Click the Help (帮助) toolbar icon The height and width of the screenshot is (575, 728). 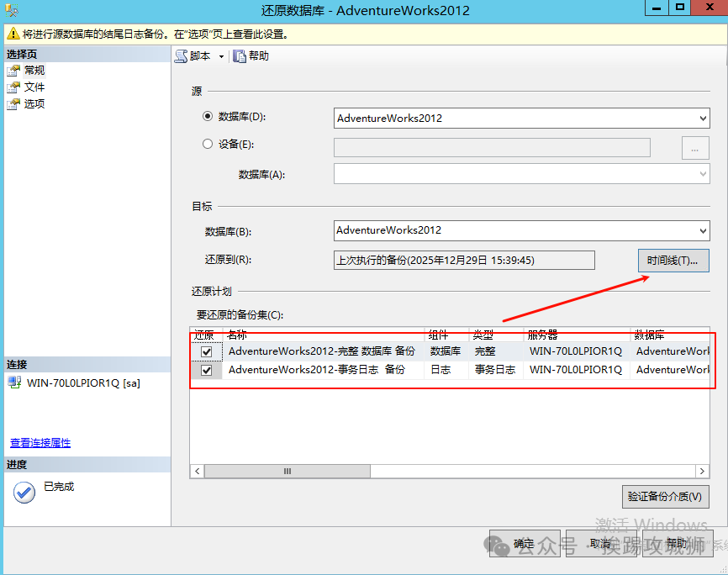tap(240, 56)
